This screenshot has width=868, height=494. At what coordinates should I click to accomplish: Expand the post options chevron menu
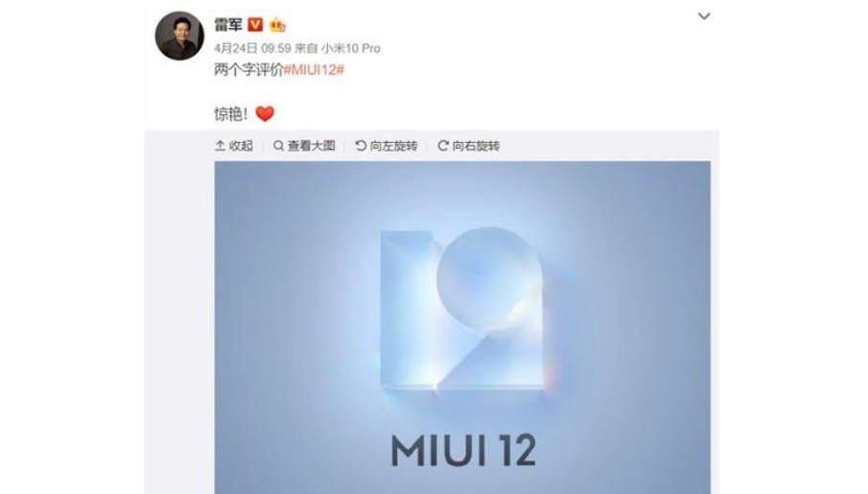[x=704, y=16]
